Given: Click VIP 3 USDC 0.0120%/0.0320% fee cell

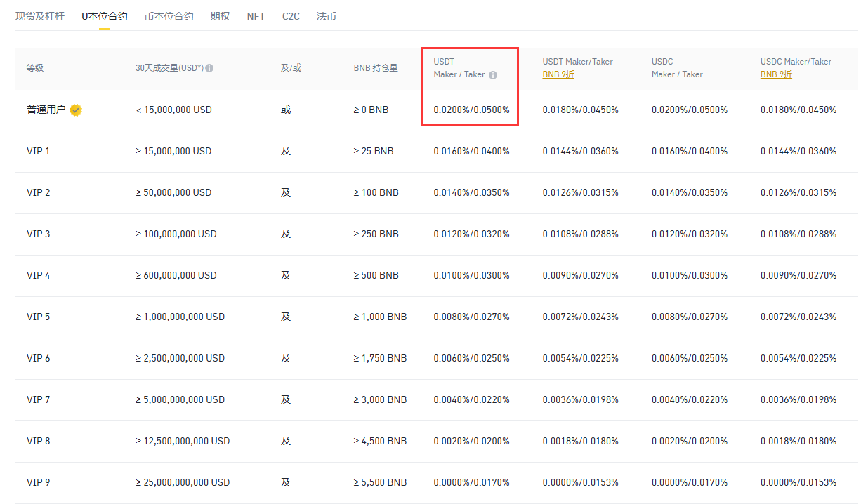Looking at the screenshot, I should (x=690, y=234).
